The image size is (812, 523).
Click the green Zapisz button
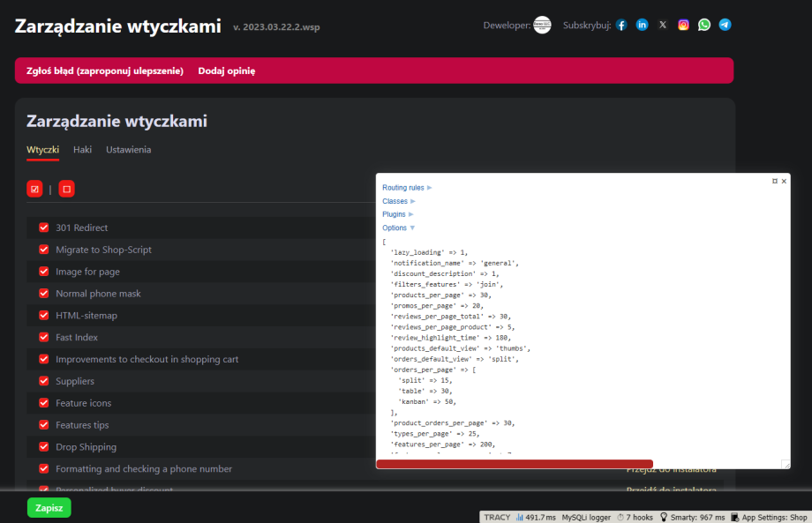click(x=49, y=508)
